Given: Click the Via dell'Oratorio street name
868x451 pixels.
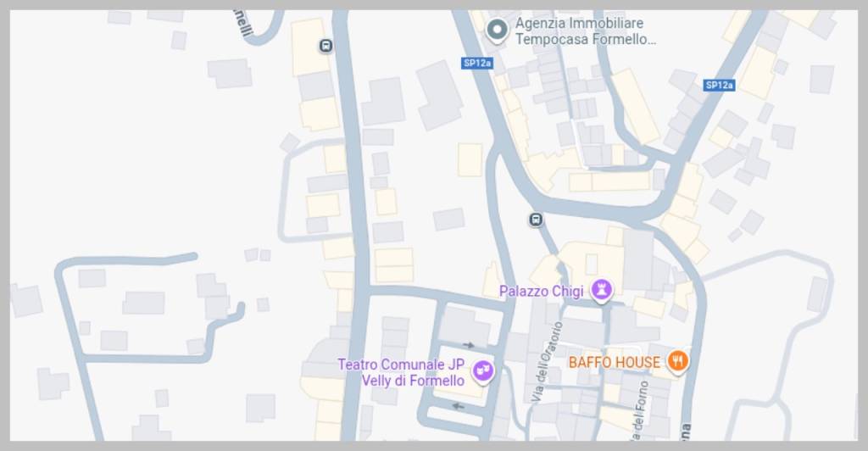Looking at the screenshot, I should tap(547, 362).
